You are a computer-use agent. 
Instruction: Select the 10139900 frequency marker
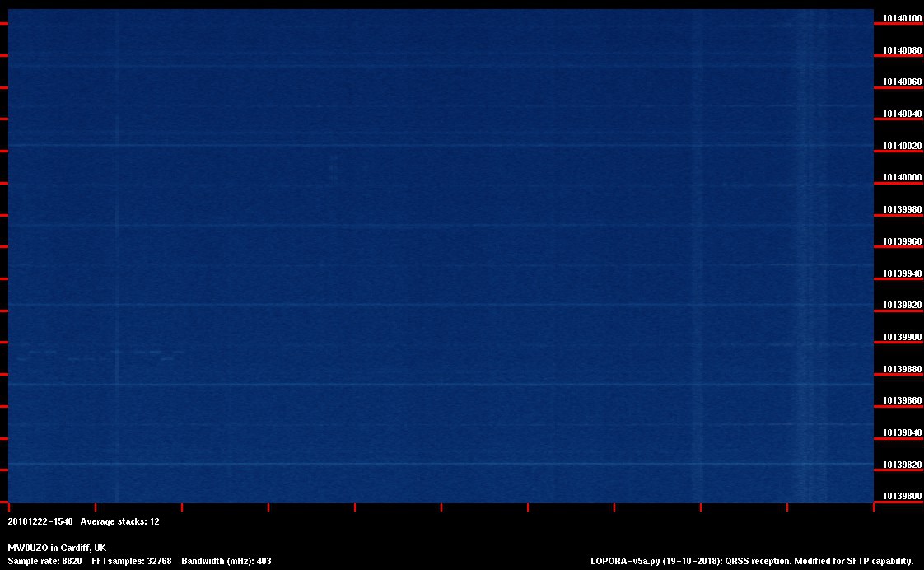[902, 337]
